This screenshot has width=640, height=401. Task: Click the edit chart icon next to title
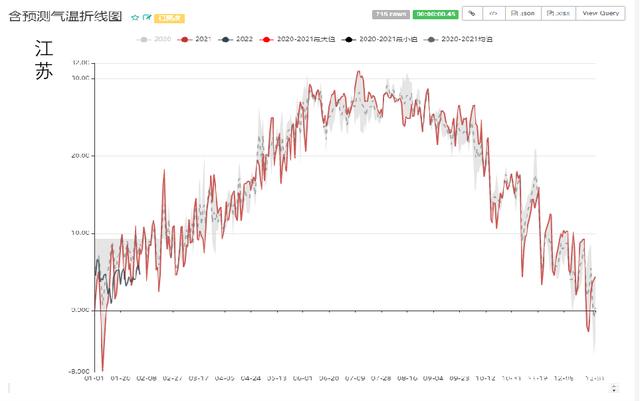tap(147, 18)
